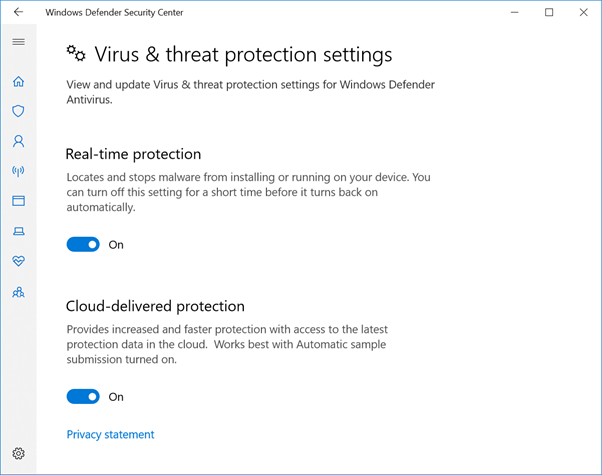602x475 pixels.
Task: Go back using the back arrow
Action: [18, 13]
